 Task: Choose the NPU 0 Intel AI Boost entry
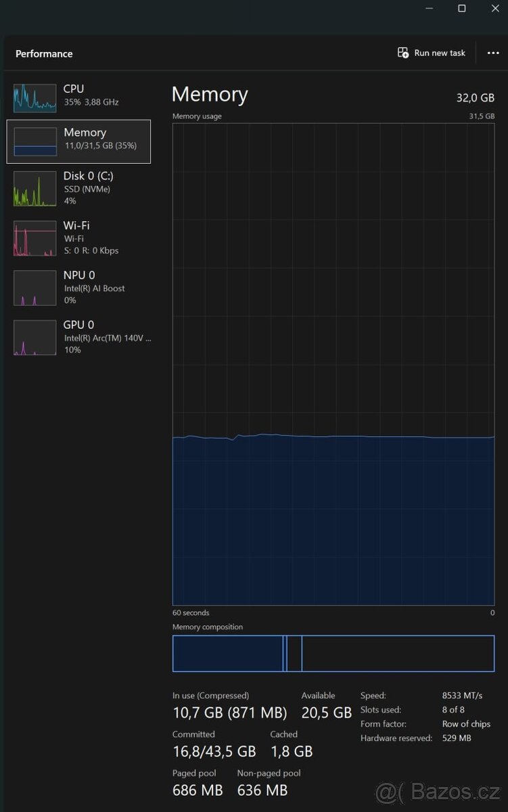94,288
